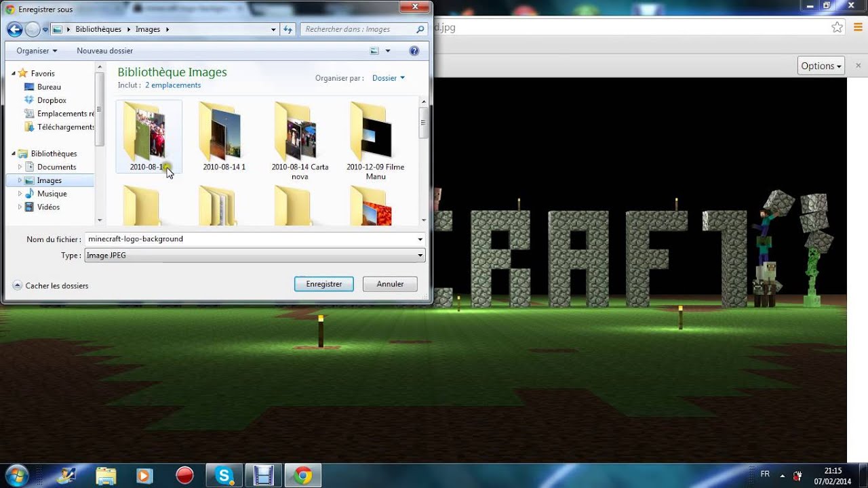Click the Bibliothèques breadcrumb in the address bar
868x488 pixels.
pos(98,29)
